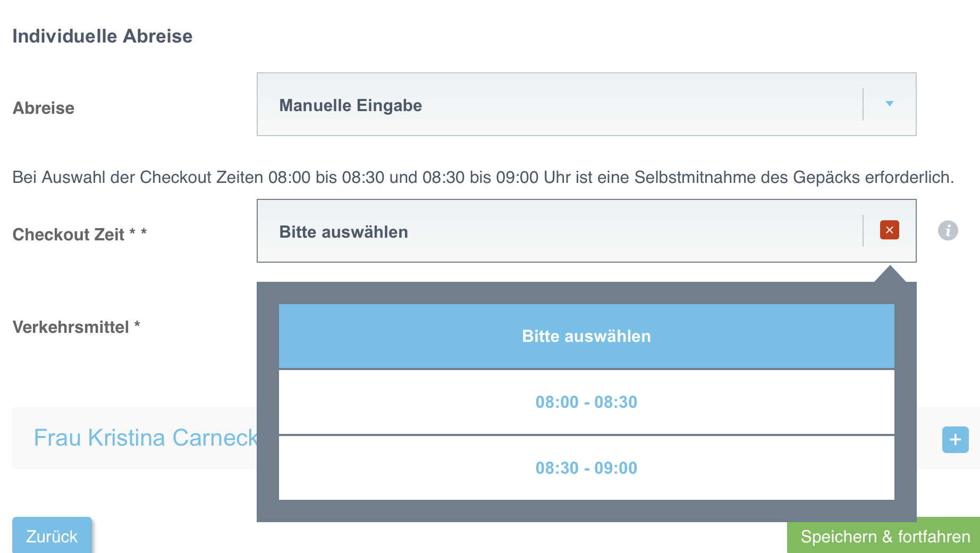Image resolution: width=980 pixels, height=553 pixels.
Task: Click the blue plus icon on traveler row
Action: point(955,440)
